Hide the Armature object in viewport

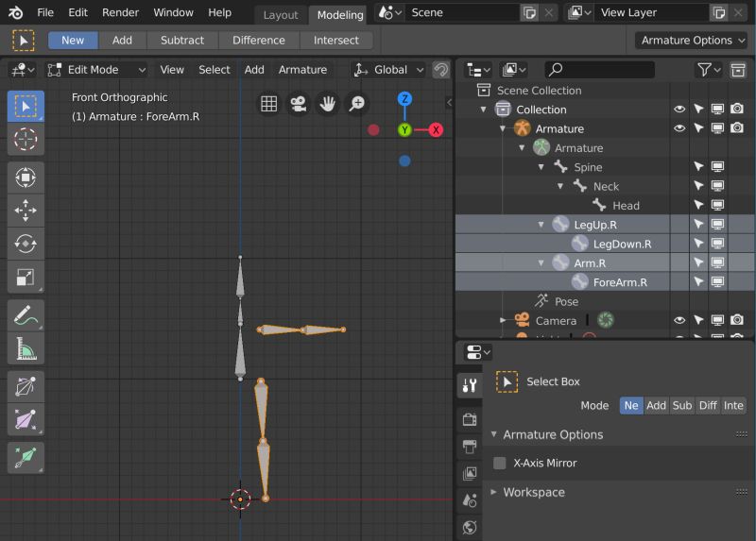(679, 128)
